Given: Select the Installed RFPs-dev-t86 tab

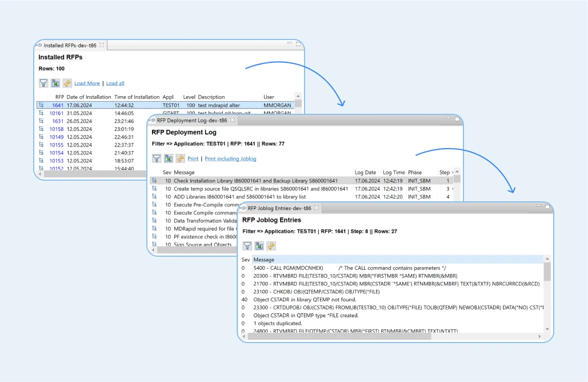Looking at the screenshot, I should pyautogui.click(x=70, y=45).
